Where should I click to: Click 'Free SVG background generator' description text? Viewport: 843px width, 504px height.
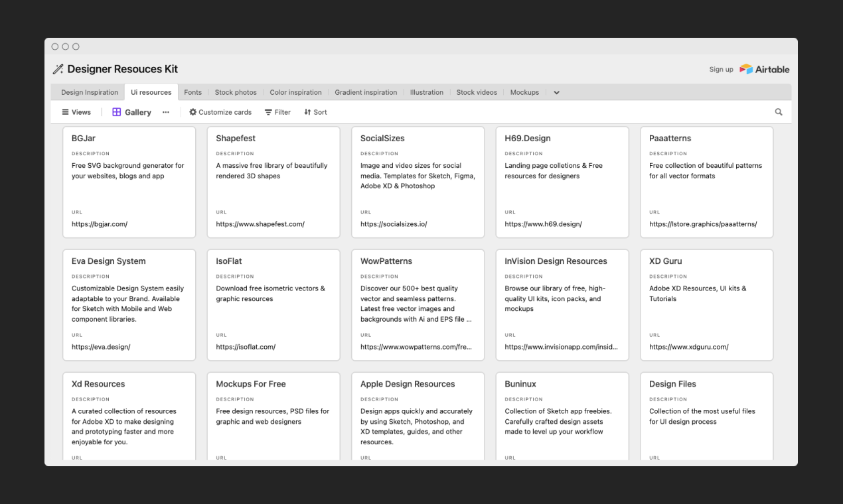point(128,171)
